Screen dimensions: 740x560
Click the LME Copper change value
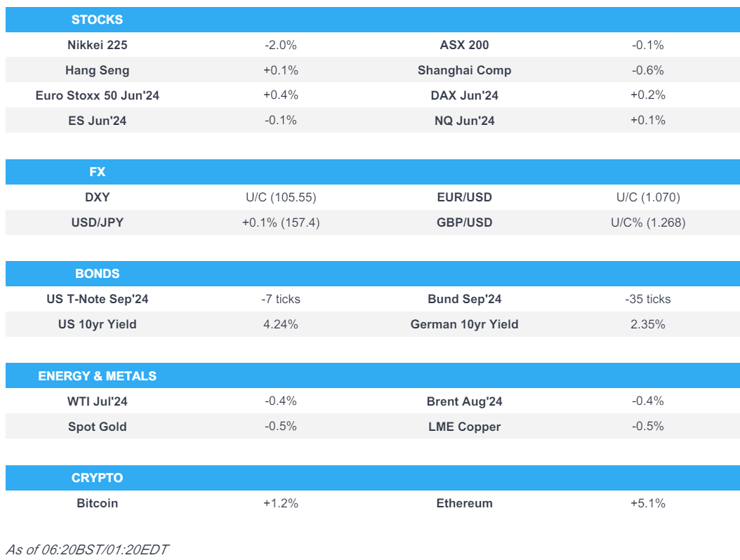click(647, 427)
